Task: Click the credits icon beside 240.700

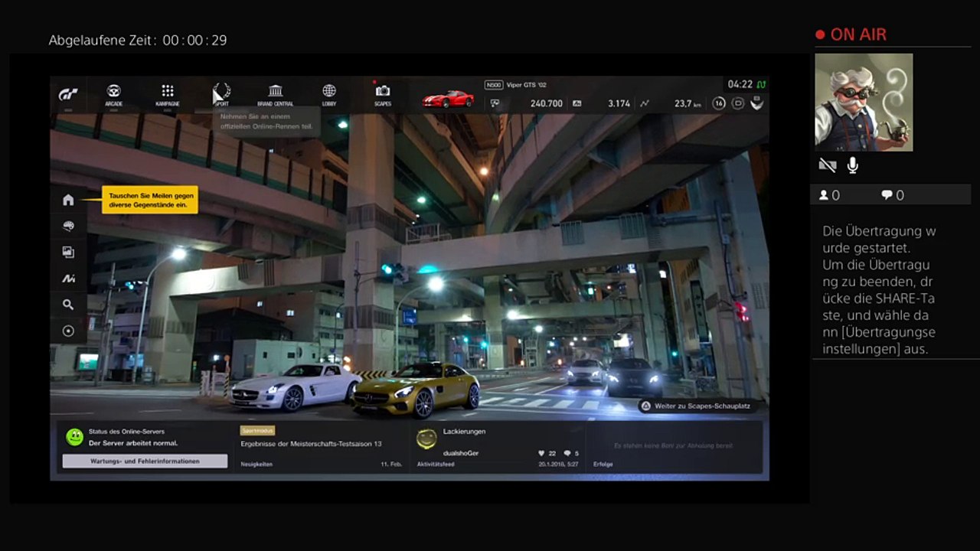Action: point(495,103)
